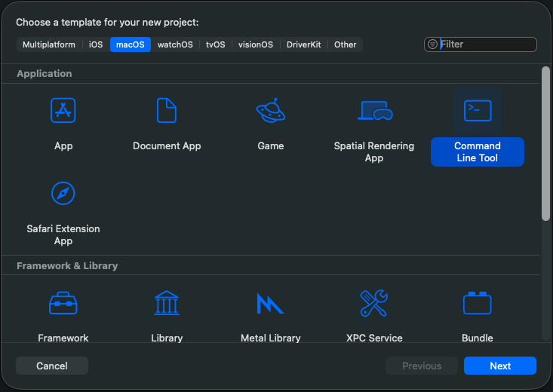
Task: Pick the Game template UFO icon
Action: (x=271, y=110)
